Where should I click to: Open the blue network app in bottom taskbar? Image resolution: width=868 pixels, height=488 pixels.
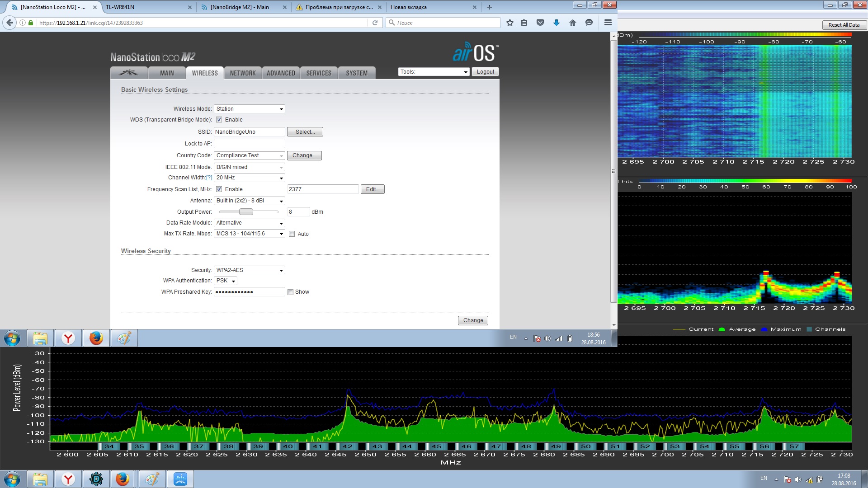[x=180, y=479]
